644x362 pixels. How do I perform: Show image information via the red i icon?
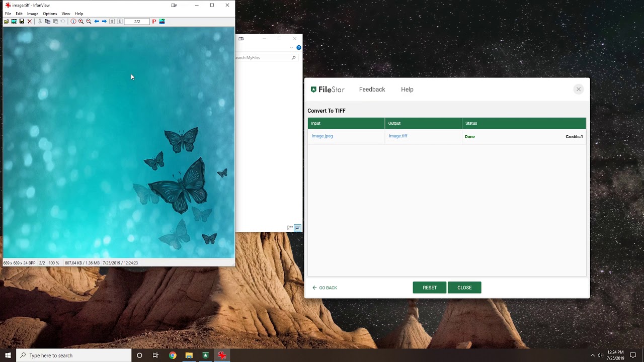(73, 22)
